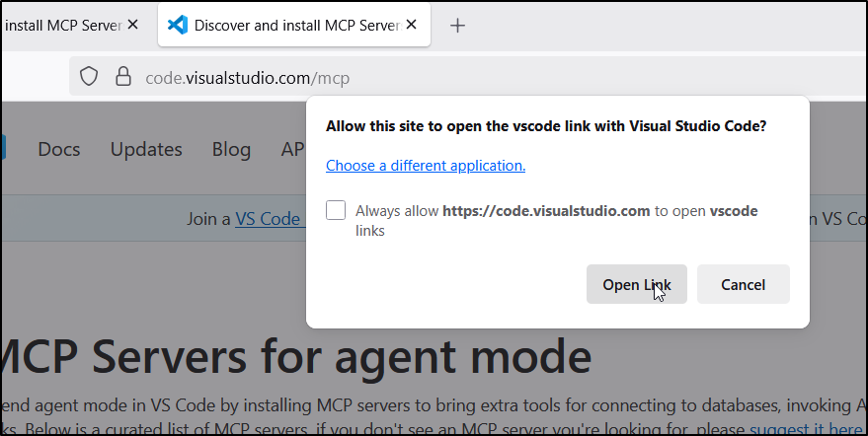868x436 pixels.
Task: Close the active Discover and install MCP tab
Action: click(411, 25)
